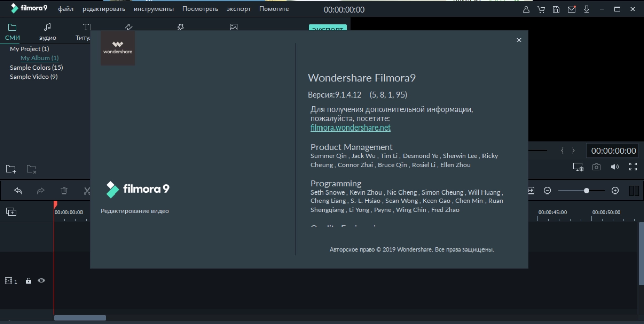Screen dimensions: 644x324
Task: Click the download icon in title bar
Action: tap(586, 9)
